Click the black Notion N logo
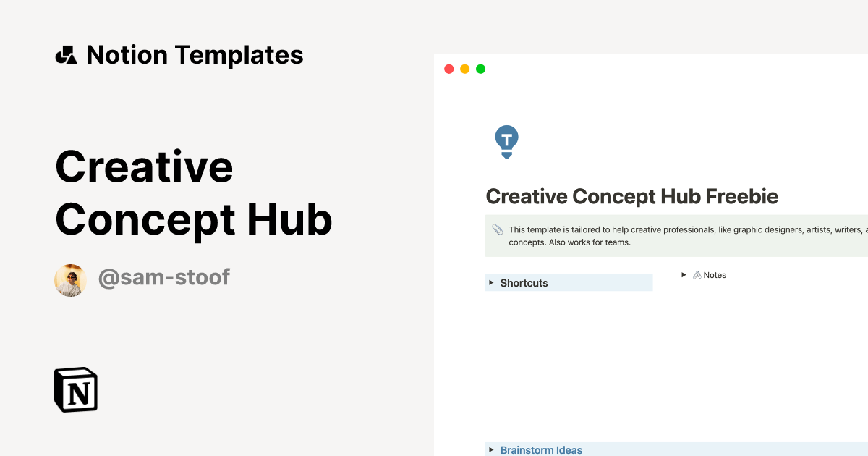 point(75,389)
